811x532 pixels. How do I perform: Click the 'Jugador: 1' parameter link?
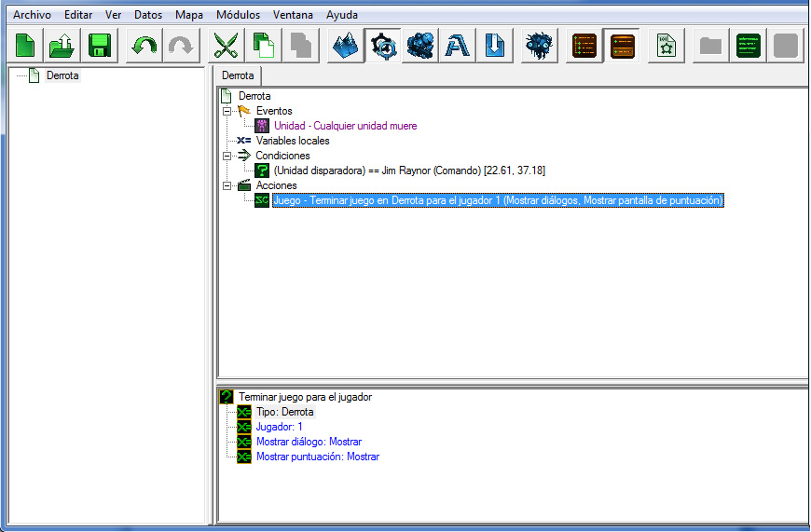click(x=280, y=427)
